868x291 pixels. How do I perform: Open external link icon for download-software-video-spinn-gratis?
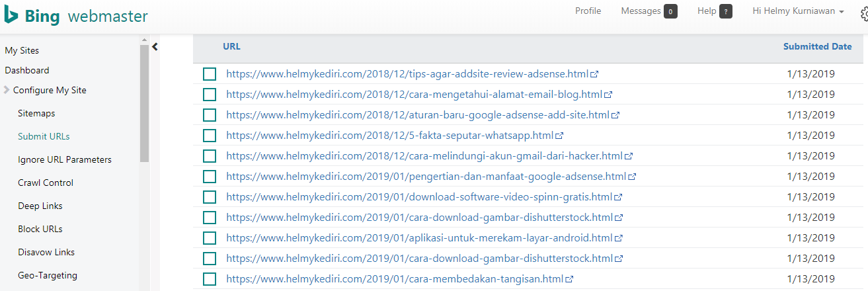coord(618,197)
